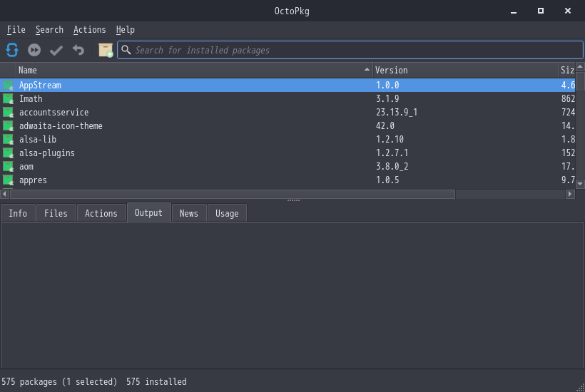Open the Usage tab
The width and height of the screenshot is (585, 392).
(227, 214)
